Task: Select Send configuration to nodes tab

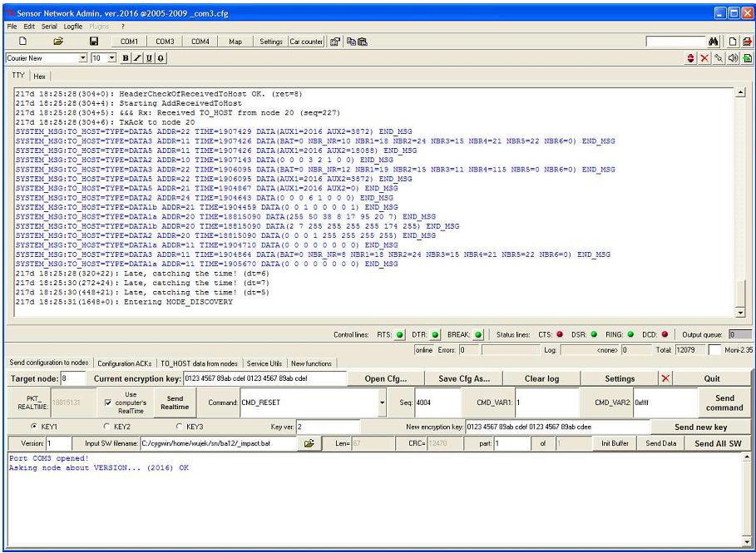Action: tap(49, 363)
